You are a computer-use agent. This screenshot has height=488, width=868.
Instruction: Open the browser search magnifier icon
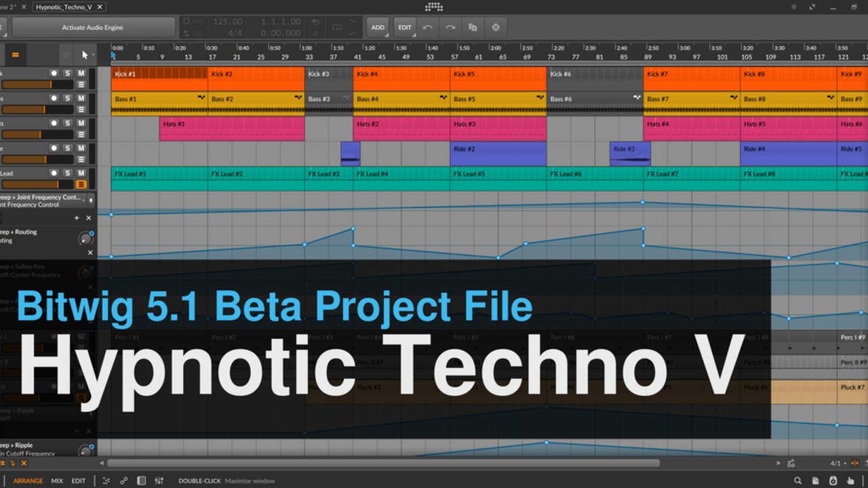click(798, 481)
